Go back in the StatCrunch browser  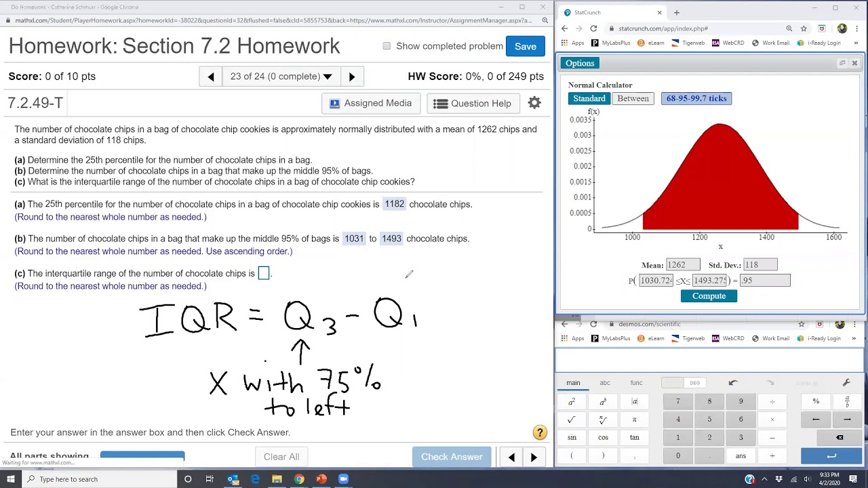click(x=564, y=28)
